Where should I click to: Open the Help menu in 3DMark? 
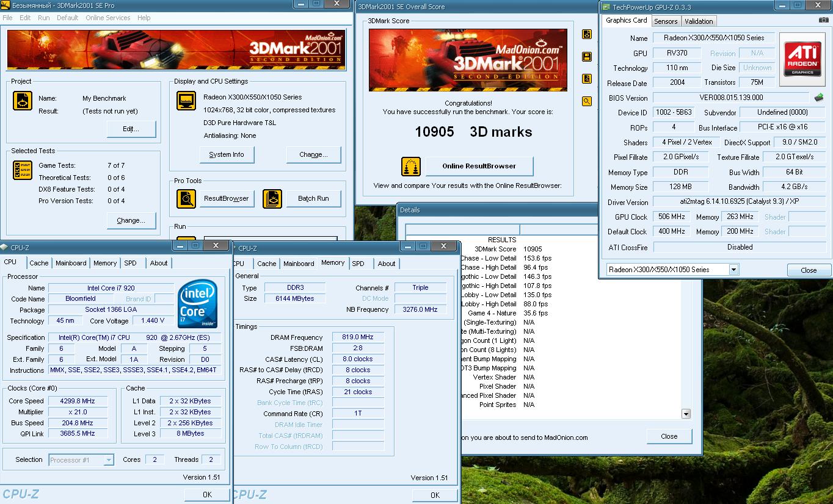point(144,18)
